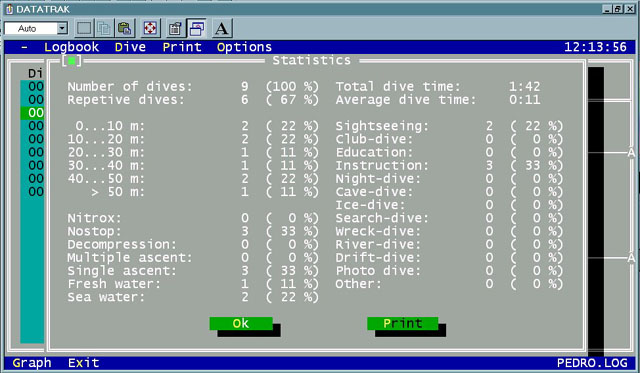Click the ( 67 %) repetitive dives value
This screenshot has height=373, width=640.
(292, 100)
